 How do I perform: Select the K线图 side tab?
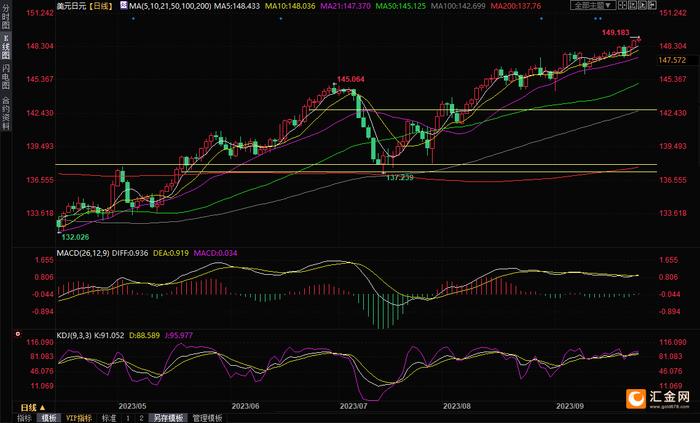pyautogui.click(x=6, y=46)
